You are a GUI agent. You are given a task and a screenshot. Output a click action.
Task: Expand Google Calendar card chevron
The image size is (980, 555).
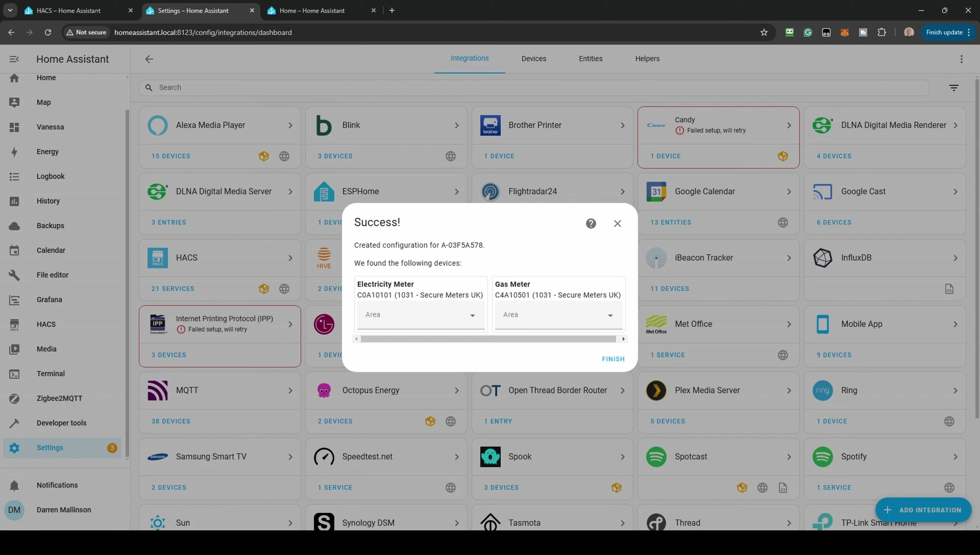[789, 192]
